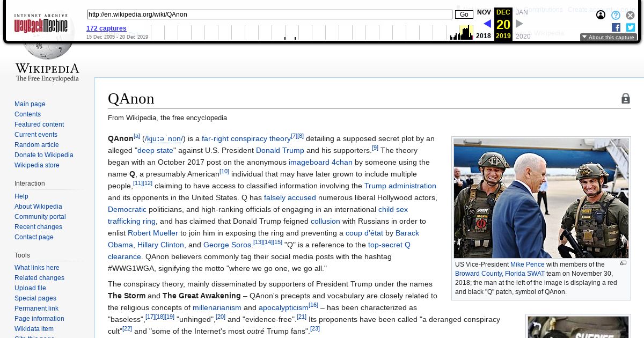Follow the Robert Mueller link

(x=152, y=233)
